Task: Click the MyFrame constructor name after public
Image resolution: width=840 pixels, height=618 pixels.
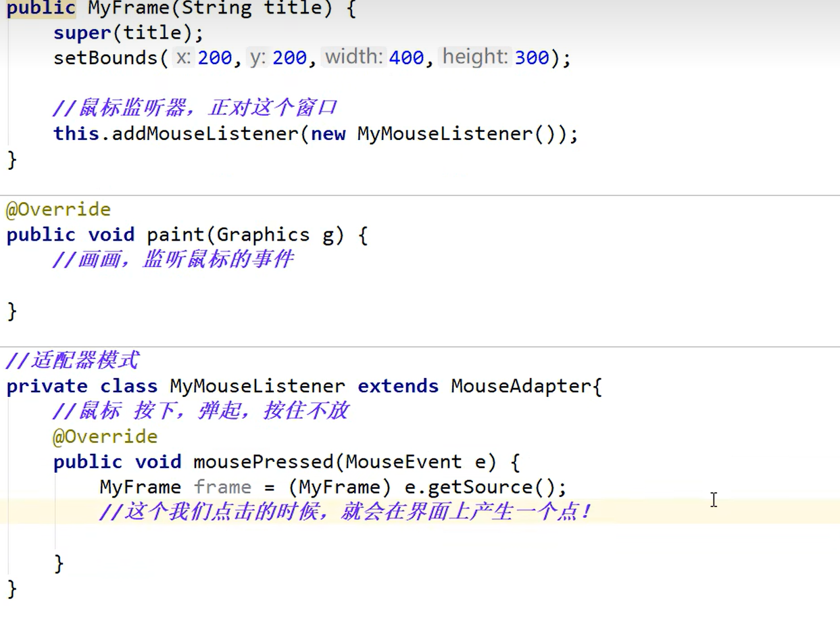Action: (128, 9)
